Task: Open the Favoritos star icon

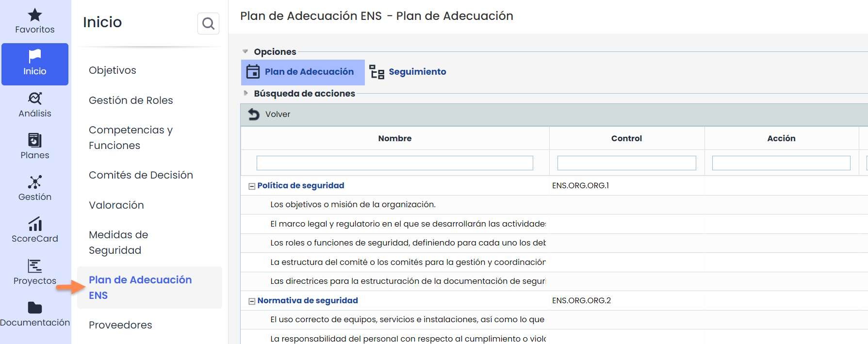Action: [x=34, y=15]
